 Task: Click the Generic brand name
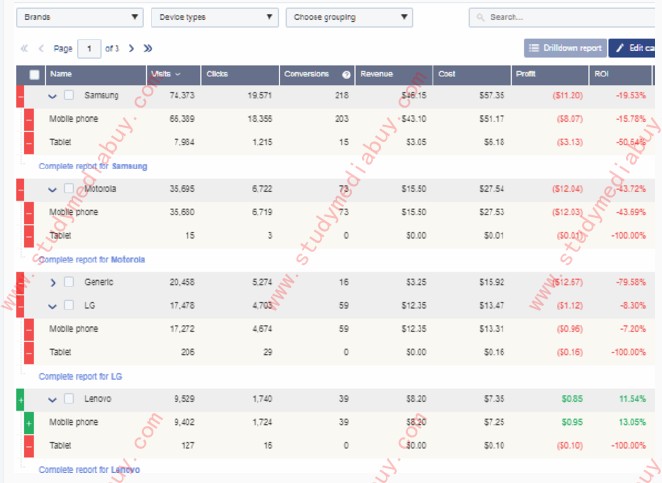(99, 282)
